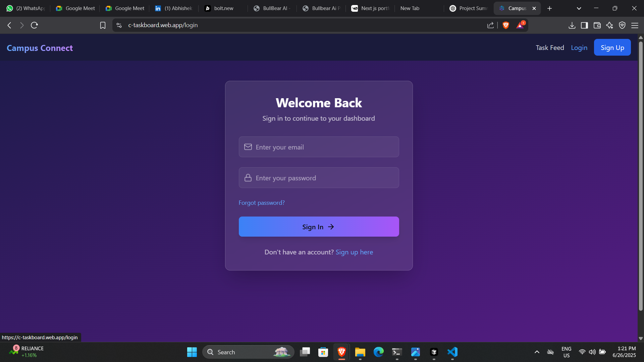Click the Sign Up button in navbar

click(x=612, y=47)
